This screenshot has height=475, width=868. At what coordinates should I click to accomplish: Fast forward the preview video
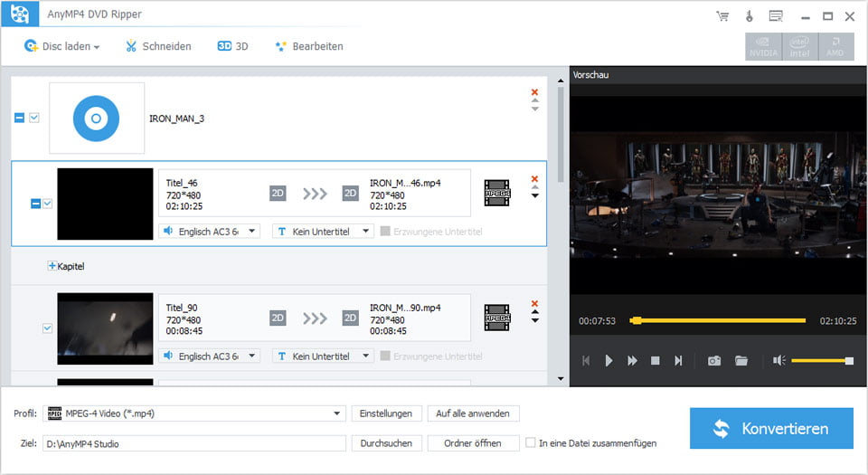click(632, 360)
